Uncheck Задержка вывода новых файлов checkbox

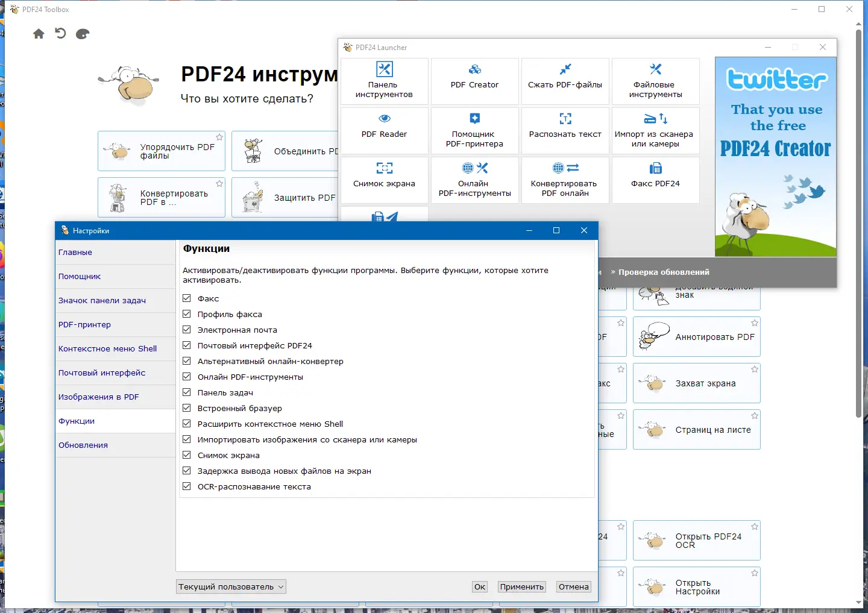pos(187,471)
